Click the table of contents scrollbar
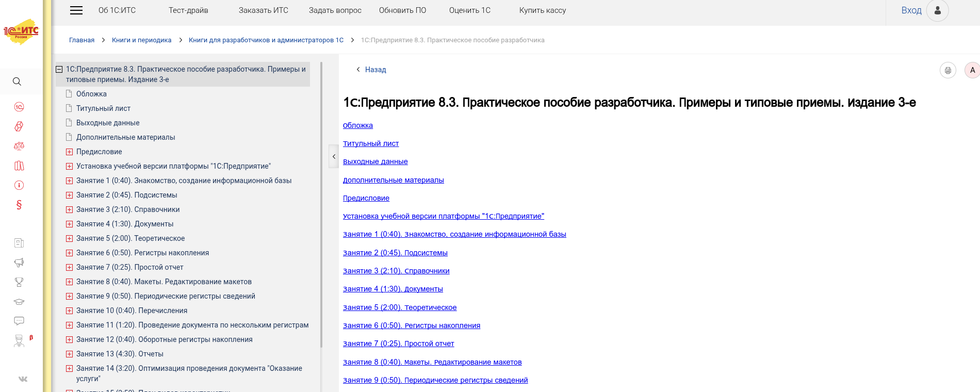The image size is (980, 392). pyautogui.click(x=321, y=205)
